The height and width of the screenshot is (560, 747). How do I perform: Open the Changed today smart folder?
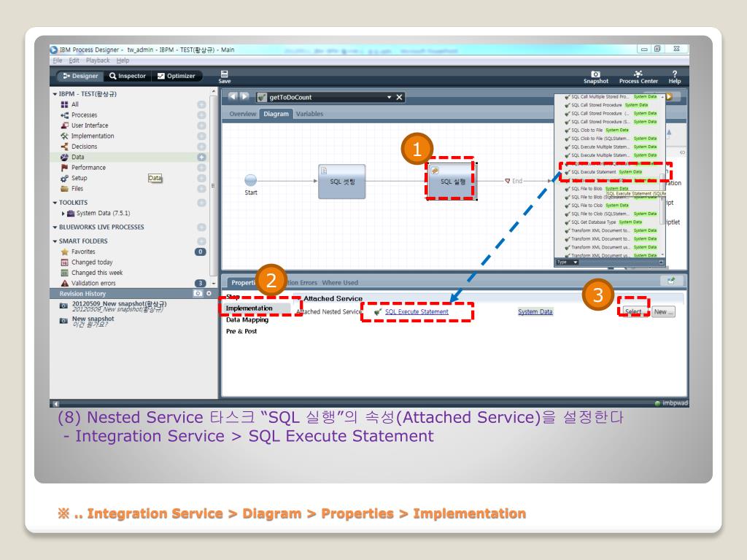coord(88,262)
